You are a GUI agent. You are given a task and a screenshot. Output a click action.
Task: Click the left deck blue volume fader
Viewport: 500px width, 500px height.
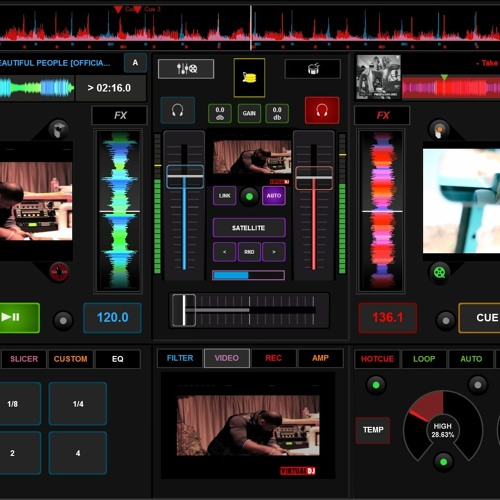click(x=185, y=177)
